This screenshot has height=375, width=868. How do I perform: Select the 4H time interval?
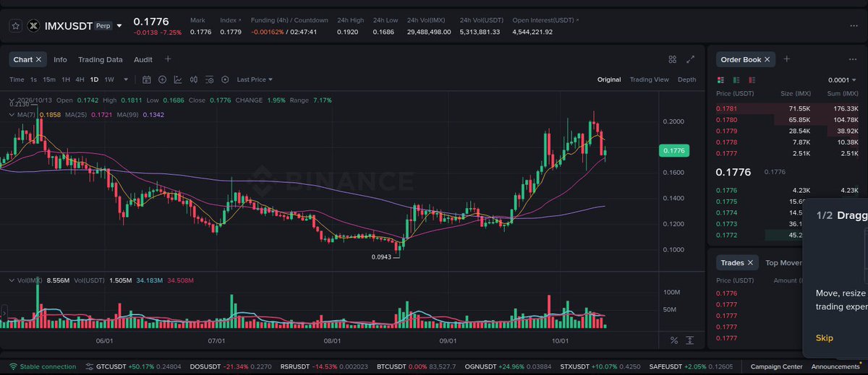pos(80,79)
